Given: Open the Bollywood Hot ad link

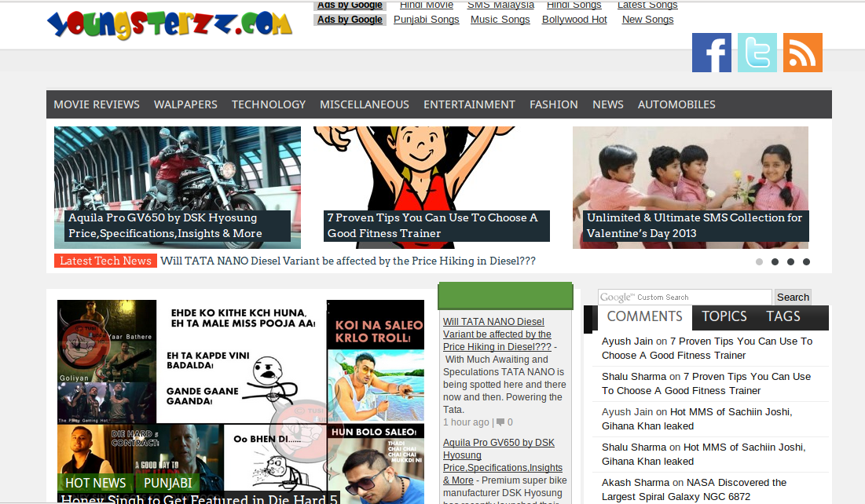Looking at the screenshot, I should click(x=574, y=20).
